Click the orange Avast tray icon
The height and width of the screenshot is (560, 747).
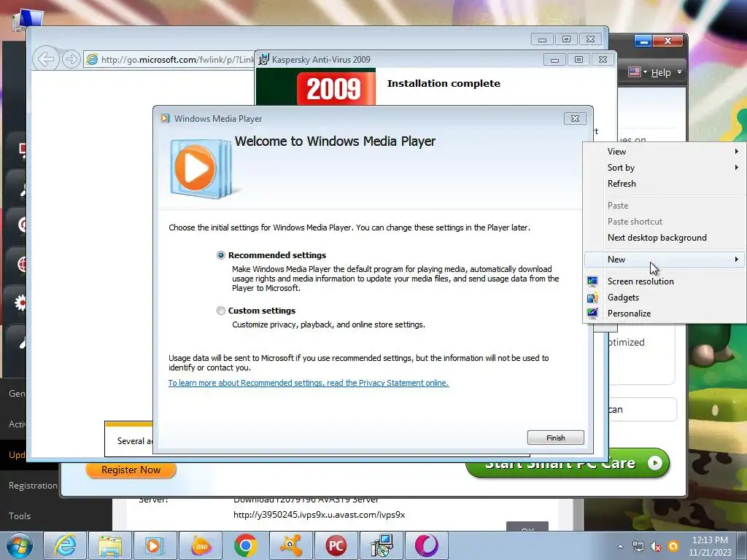[x=673, y=546]
